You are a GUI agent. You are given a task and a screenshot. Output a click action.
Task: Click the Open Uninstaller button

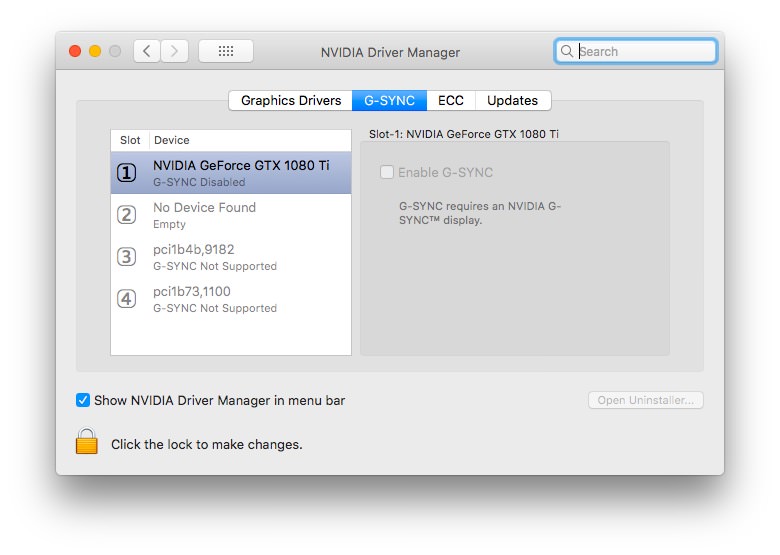646,400
